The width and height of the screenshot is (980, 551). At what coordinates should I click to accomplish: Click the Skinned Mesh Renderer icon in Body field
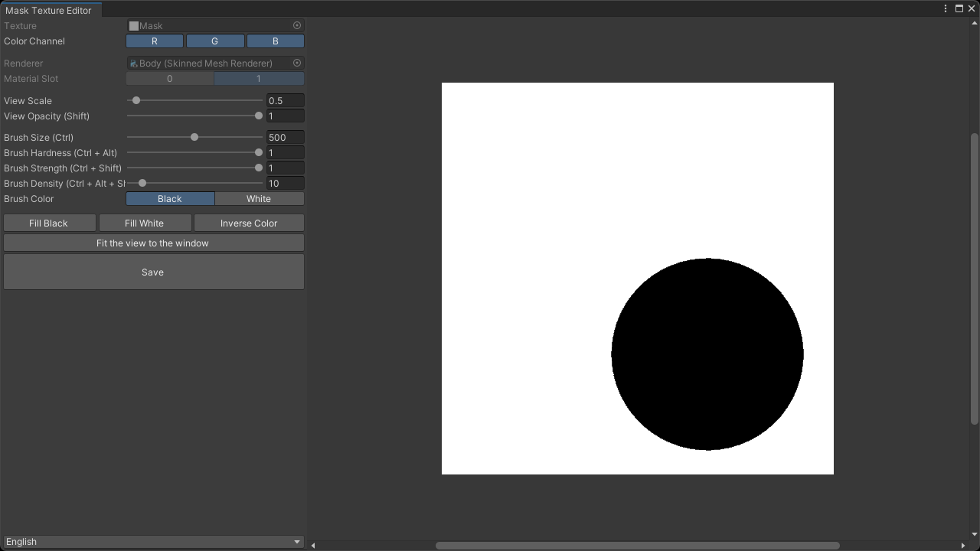point(136,63)
